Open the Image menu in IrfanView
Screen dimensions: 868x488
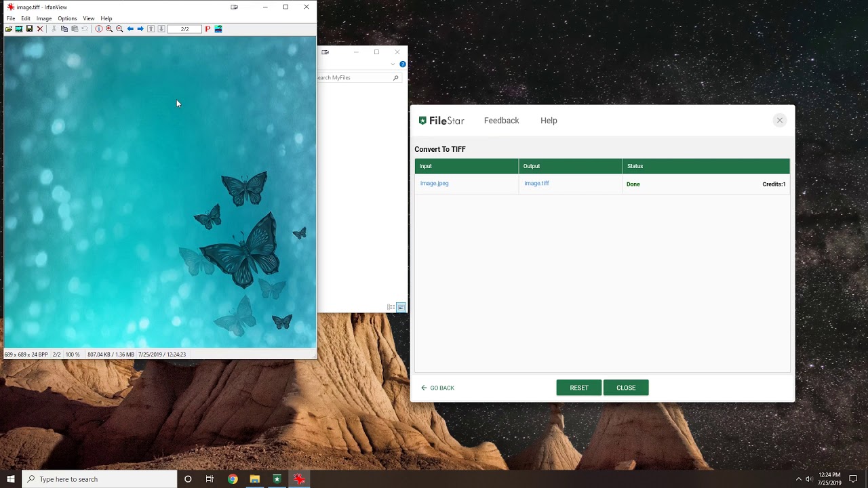click(44, 18)
